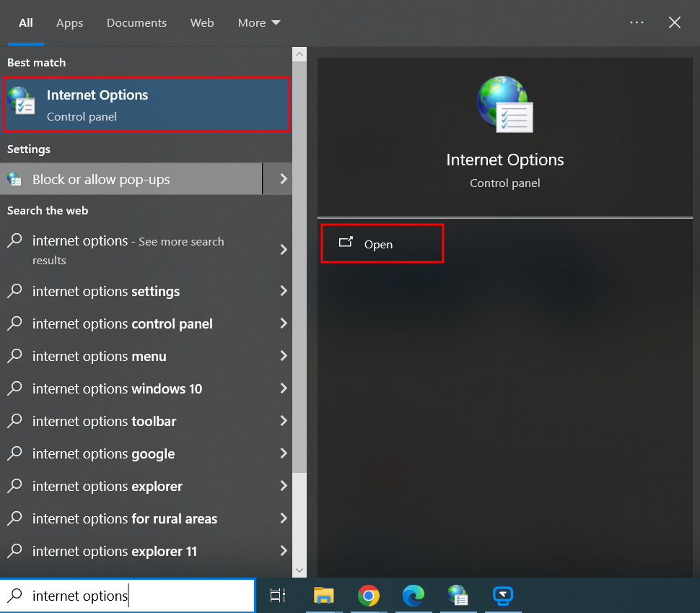Click magnifier icon beside 'internet options settings'

(x=14, y=291)
